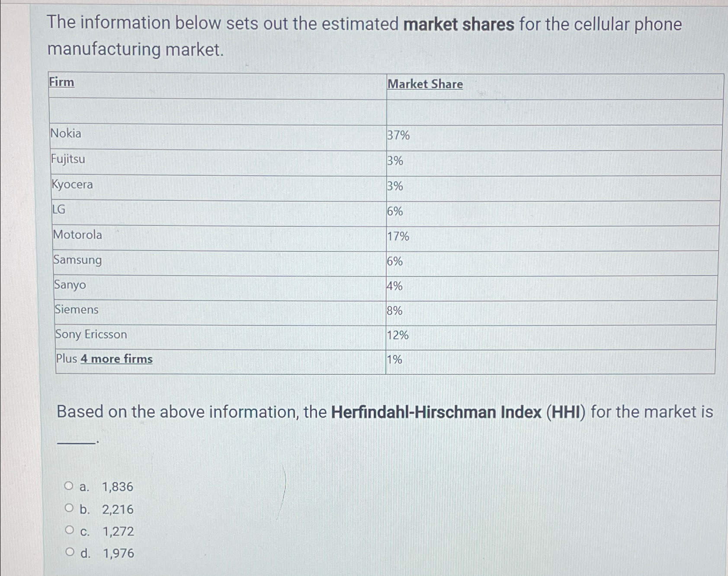Select the Kyocera row in the table
Image resolution: width=728 pixels, height=576 pixels.
point(173,185)
